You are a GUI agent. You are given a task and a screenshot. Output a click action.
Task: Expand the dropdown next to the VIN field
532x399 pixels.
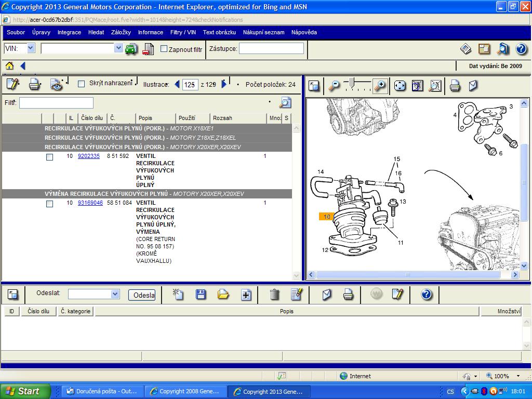tap(118, 48)
